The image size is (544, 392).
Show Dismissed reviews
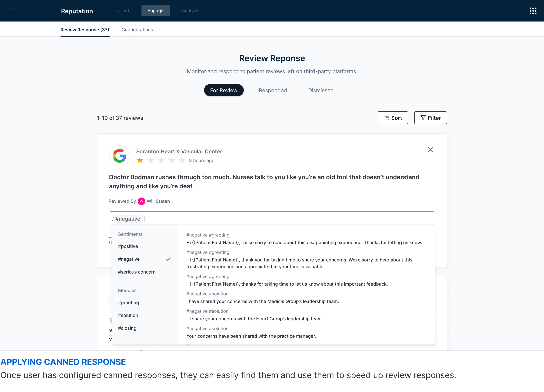[x=321, y=90]
